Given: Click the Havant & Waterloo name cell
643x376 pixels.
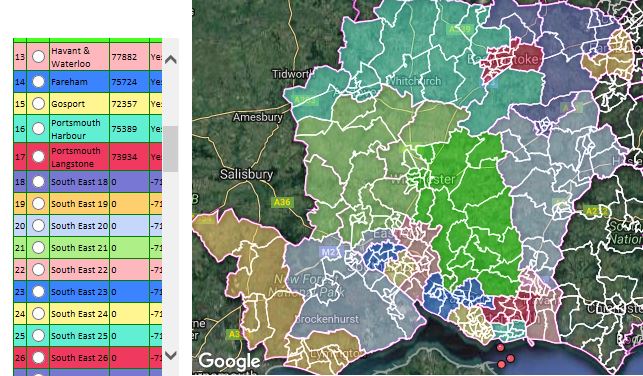Looking at the screenshot, I should pos(80,57).
